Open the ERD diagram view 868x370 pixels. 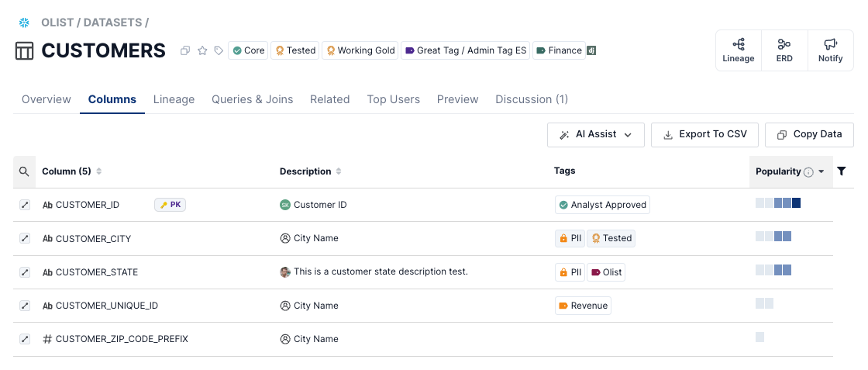tap(784, 50)
